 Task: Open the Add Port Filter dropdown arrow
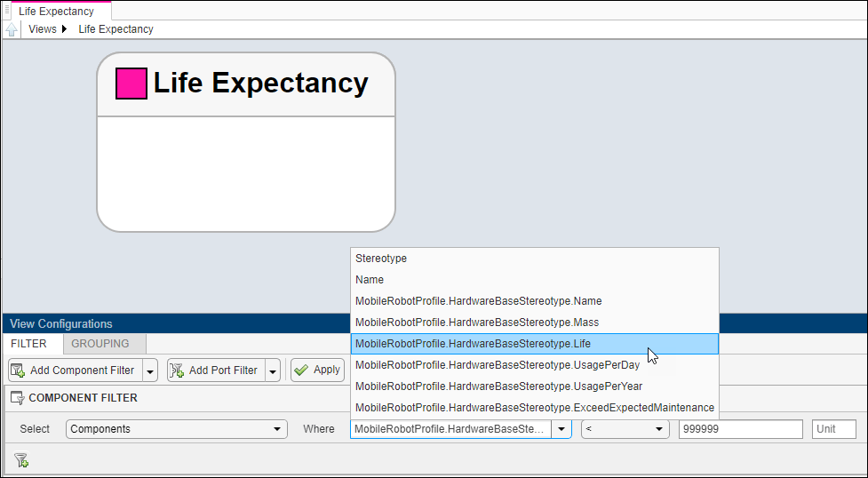273,370
